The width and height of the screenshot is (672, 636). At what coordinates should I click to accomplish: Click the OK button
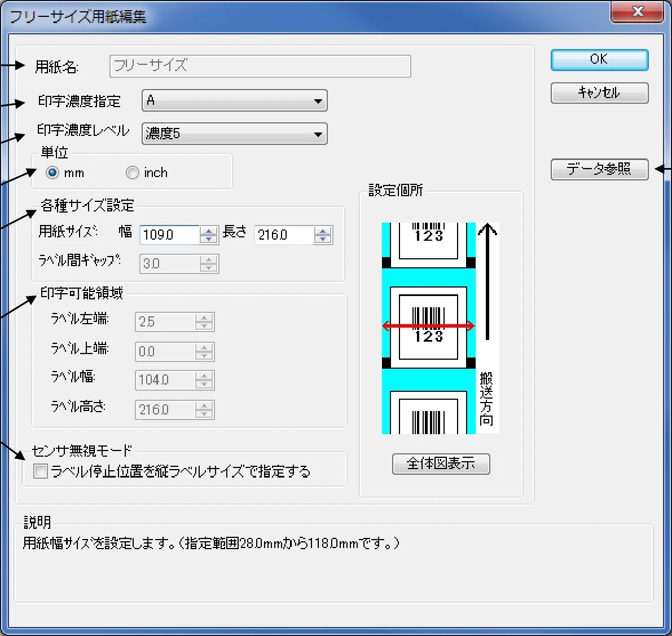point(599,60)
